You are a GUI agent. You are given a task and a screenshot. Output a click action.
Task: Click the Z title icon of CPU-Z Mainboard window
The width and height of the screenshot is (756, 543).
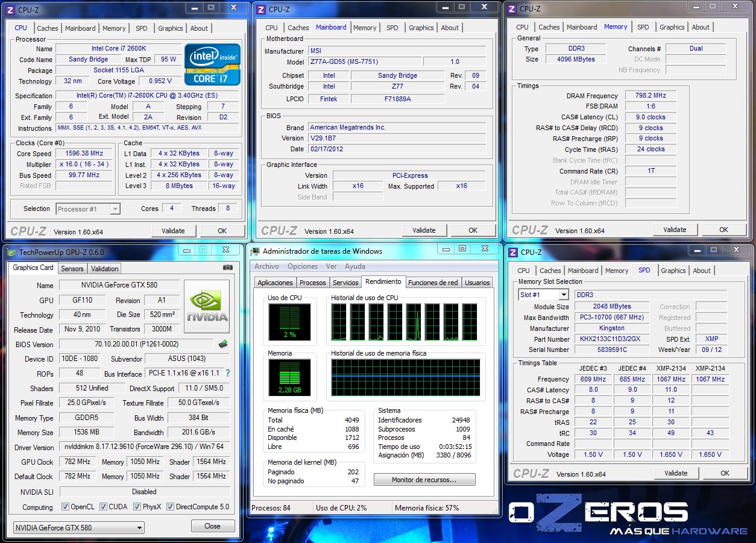pyautogui.click(x=261, y=9)
